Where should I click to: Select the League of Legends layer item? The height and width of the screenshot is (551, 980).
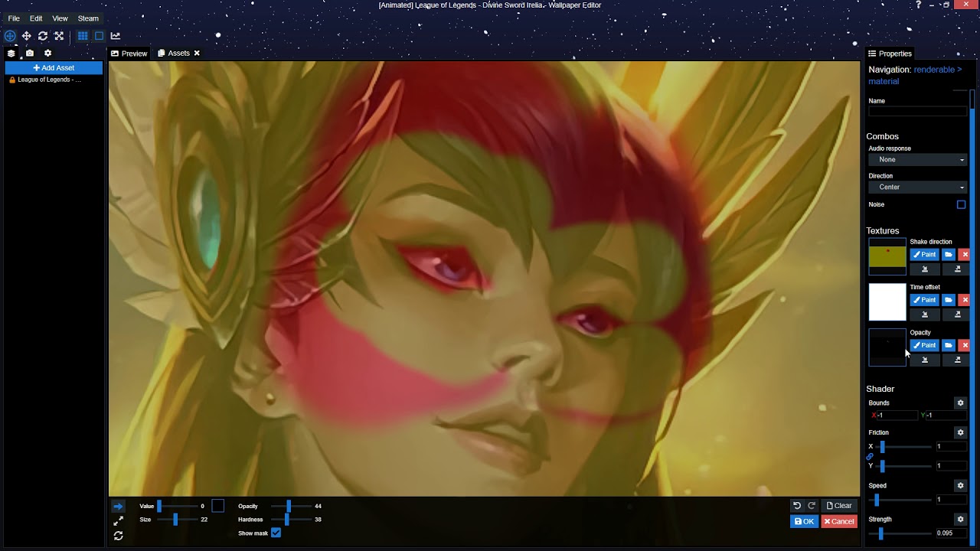pyautogui.click(x=49, y=80)
